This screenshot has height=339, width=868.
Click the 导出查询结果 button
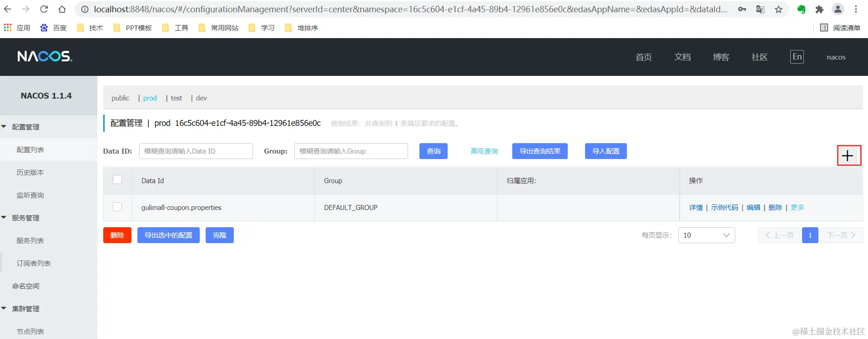(x=540, y=151)
